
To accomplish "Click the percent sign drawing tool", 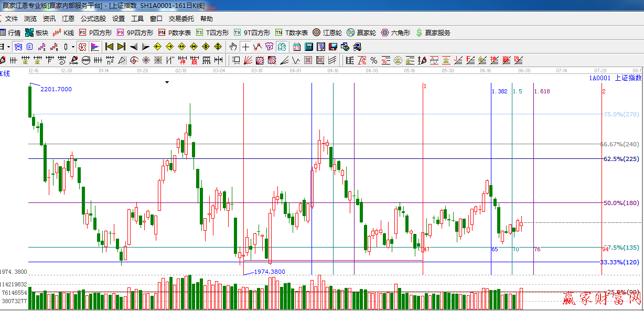I will coord(374,60).
